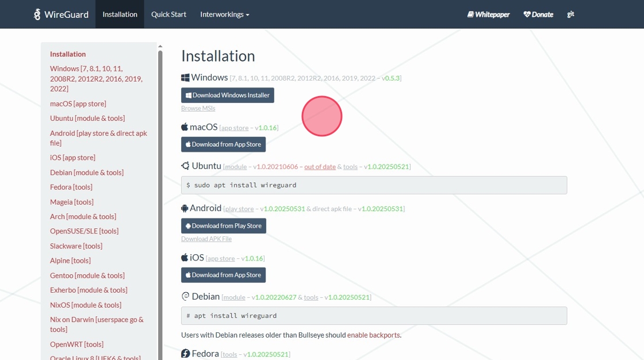Click sidebar scrollbar up arrow

(160, 46)
